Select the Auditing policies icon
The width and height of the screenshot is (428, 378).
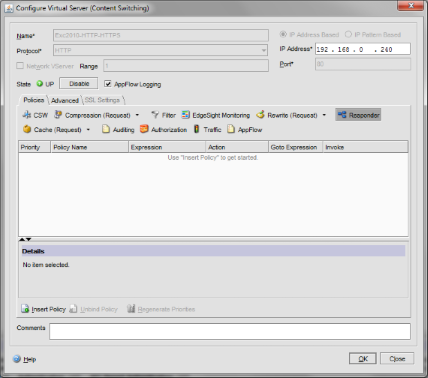[x=106, y=129]
